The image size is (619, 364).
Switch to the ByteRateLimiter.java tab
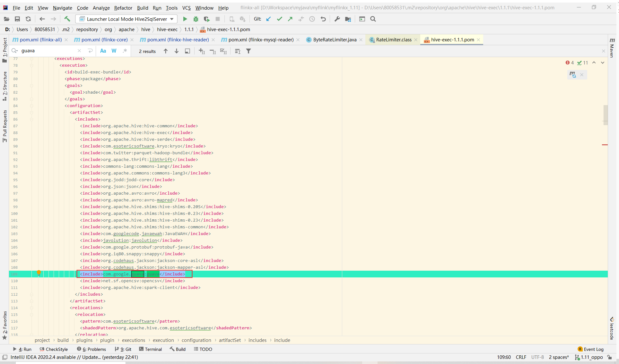pyautogui.click(x=335, y=40)
